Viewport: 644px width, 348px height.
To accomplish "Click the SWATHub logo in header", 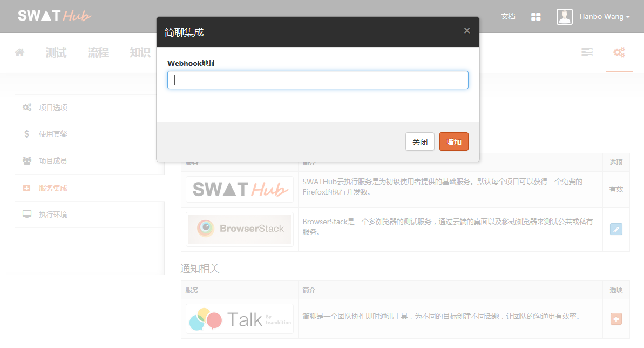I will 54,16.
